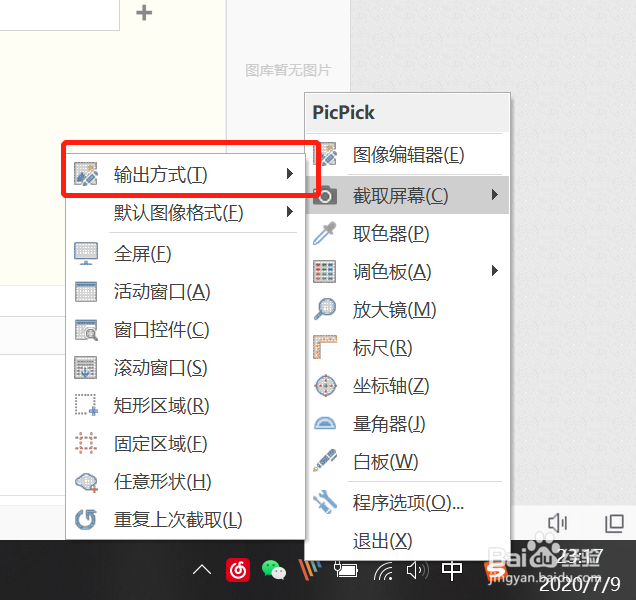Choose 窗口控件(C) capture entry
This screenshot has width=636, height=600.
[185, 330]
